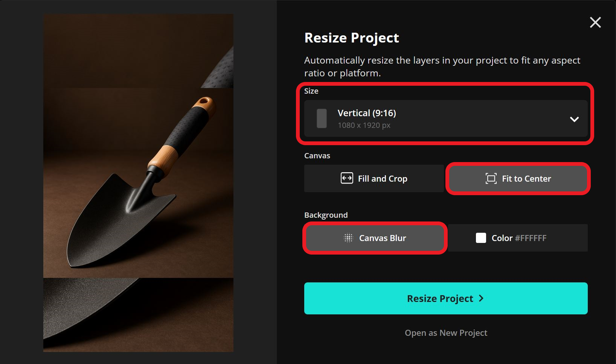Screen dimensions: 616x364
Task: Select the Canvas section's Fit to Center option
Action: pyautogui.click(x=518, y=179)
